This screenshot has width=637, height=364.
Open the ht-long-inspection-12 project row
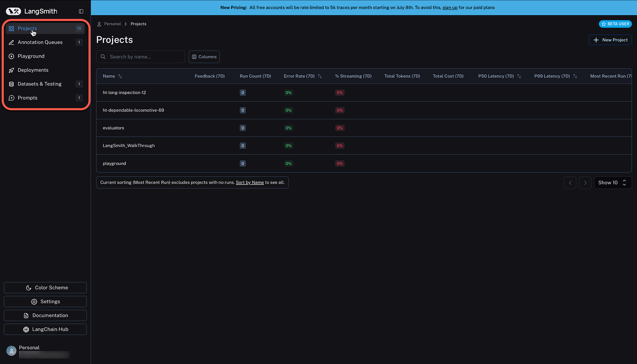124,93
